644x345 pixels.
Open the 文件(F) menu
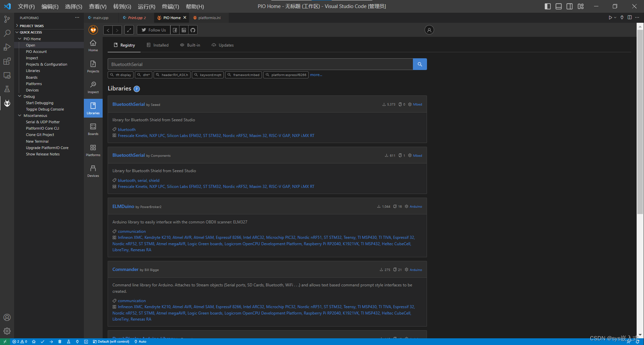point(26,6)
